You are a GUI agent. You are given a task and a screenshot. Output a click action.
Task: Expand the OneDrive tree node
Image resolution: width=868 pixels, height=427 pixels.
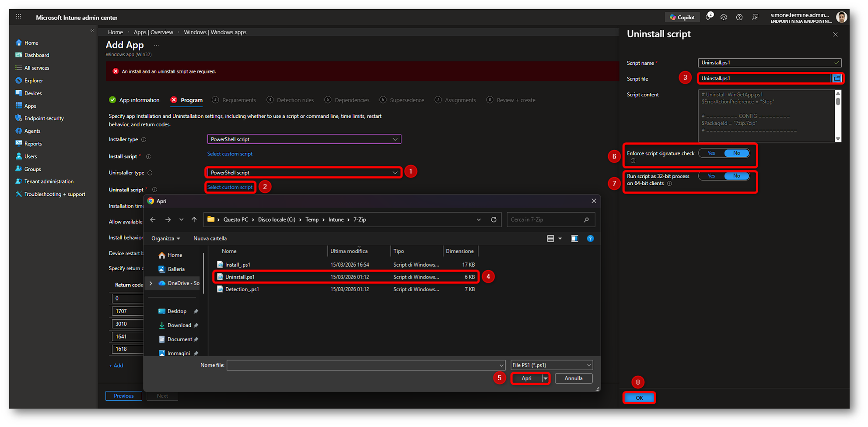tap(151, 283)
